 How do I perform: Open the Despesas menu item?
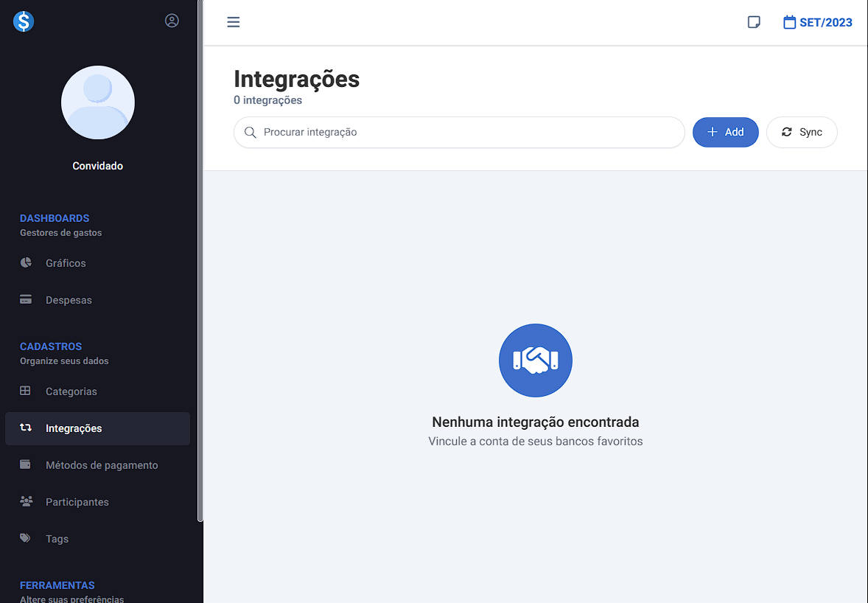(69, 300)
